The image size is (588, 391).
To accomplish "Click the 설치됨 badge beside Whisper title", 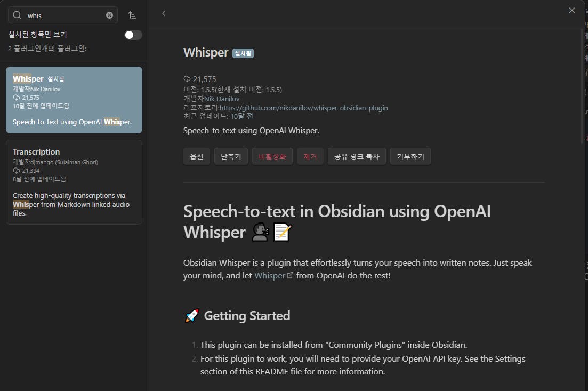I will pos(243,53).
